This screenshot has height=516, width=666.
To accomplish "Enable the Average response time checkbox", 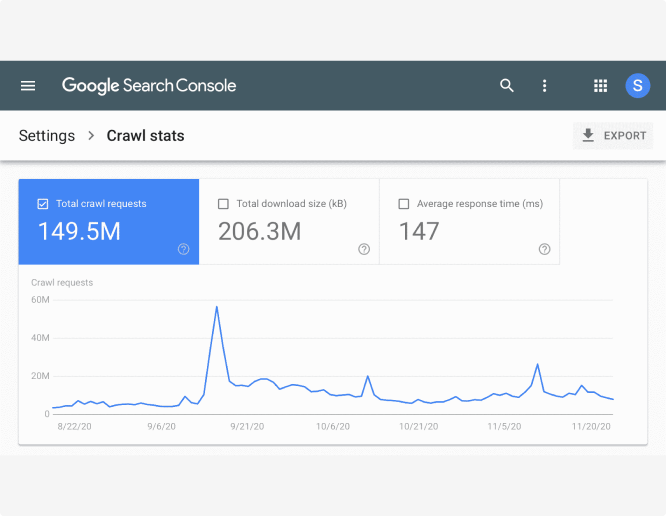I will (403, 204).
